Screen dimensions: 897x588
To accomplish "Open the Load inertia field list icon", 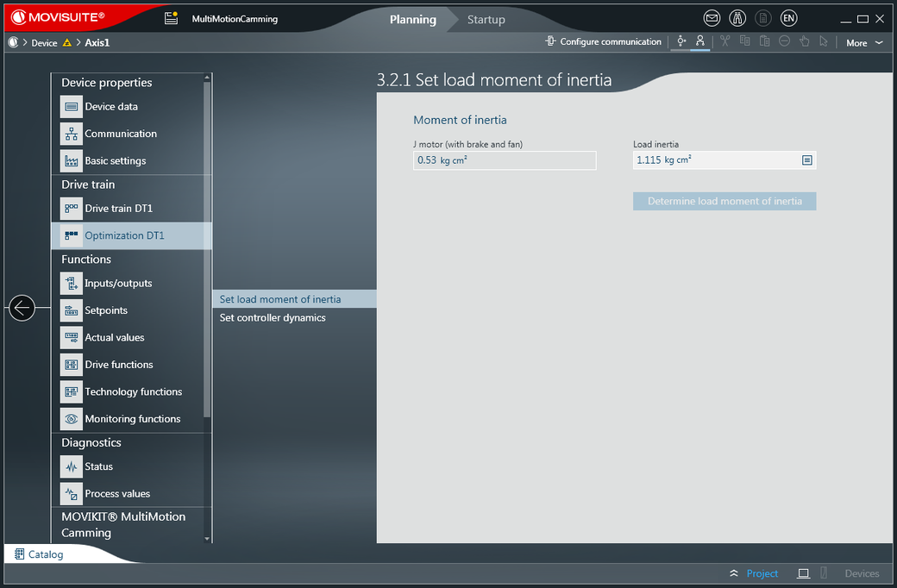I will [807, 160].
